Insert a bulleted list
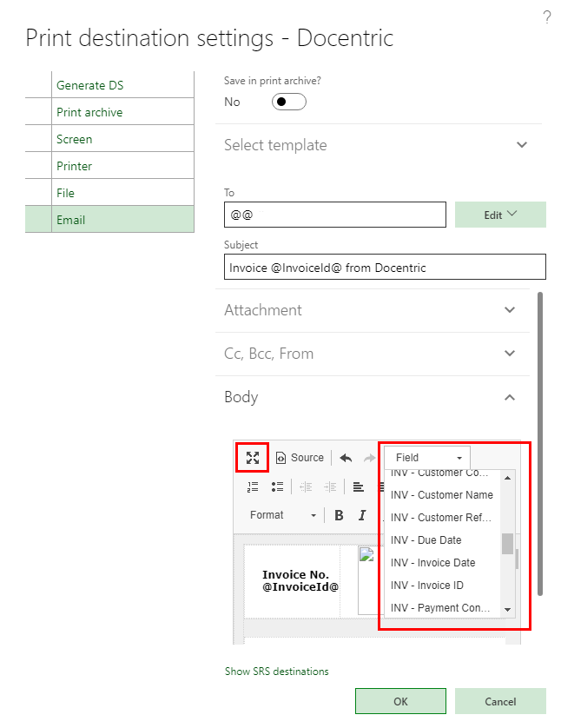 click(277, 486)
